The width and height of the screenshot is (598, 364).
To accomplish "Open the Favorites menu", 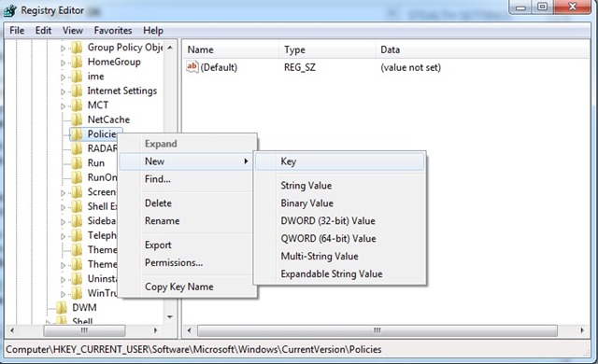I will click(113, 31).
